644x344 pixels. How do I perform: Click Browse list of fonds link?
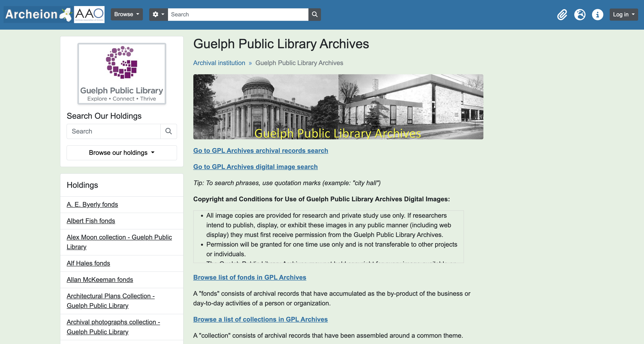[x=249, y=277]
